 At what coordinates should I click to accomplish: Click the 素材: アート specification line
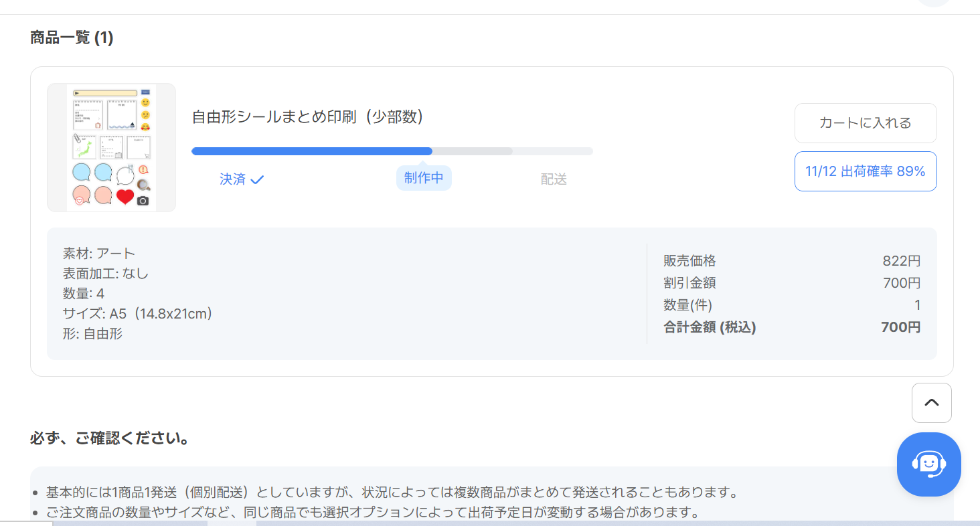click(x=99, y=253)
